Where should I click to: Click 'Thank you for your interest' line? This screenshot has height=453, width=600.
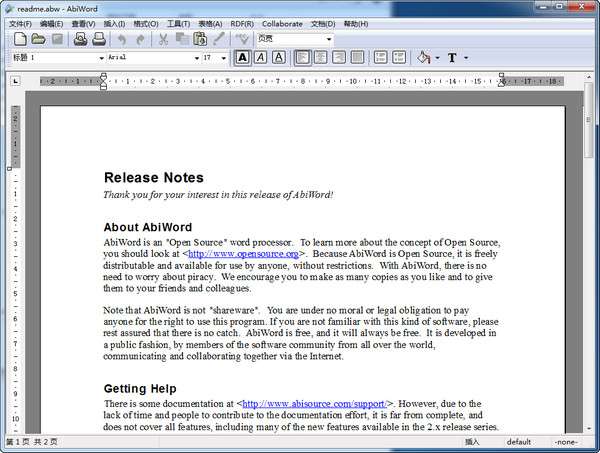[218, 195]
